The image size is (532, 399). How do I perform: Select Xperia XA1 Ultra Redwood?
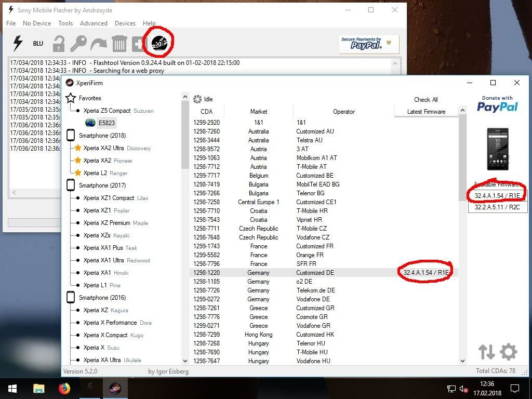[x=117, y=260]
